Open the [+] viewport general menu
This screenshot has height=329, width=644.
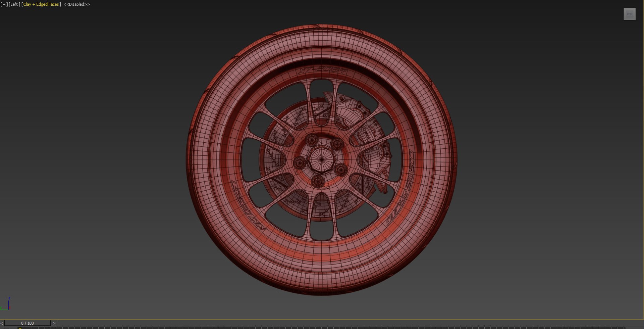pyautogui.click(x=4, y=4)
